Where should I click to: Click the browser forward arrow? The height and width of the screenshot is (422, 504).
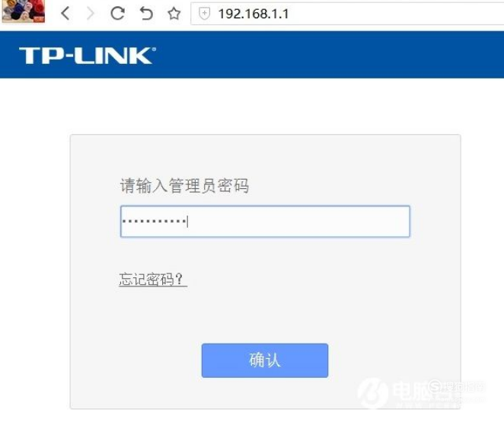click(x=91, y=14)
